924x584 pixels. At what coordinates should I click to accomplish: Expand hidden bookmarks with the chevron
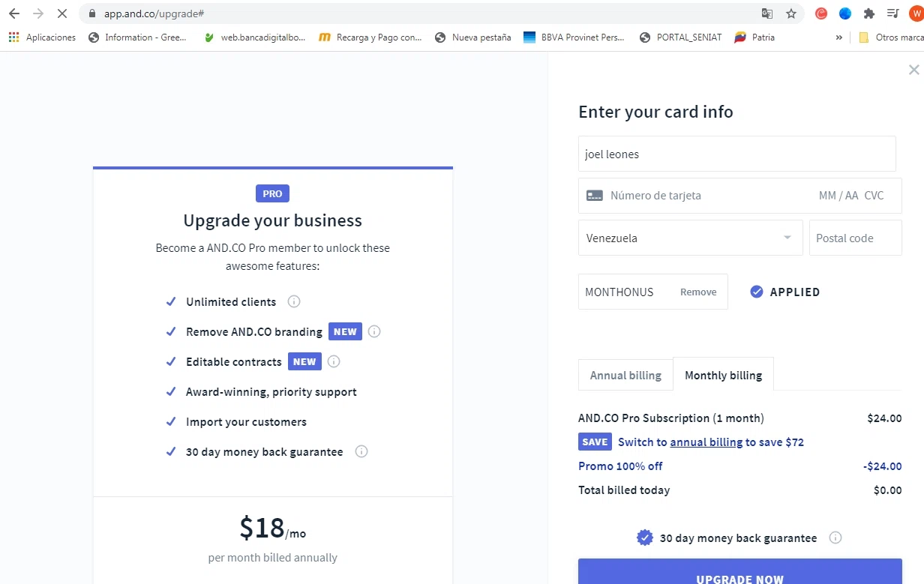(839, 37)
